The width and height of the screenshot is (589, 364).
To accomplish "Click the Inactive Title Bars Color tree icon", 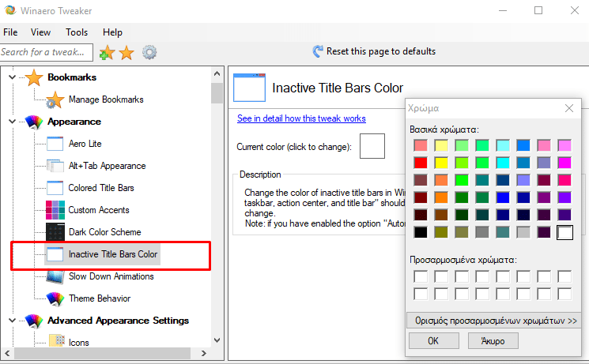I will coord(55,254).
